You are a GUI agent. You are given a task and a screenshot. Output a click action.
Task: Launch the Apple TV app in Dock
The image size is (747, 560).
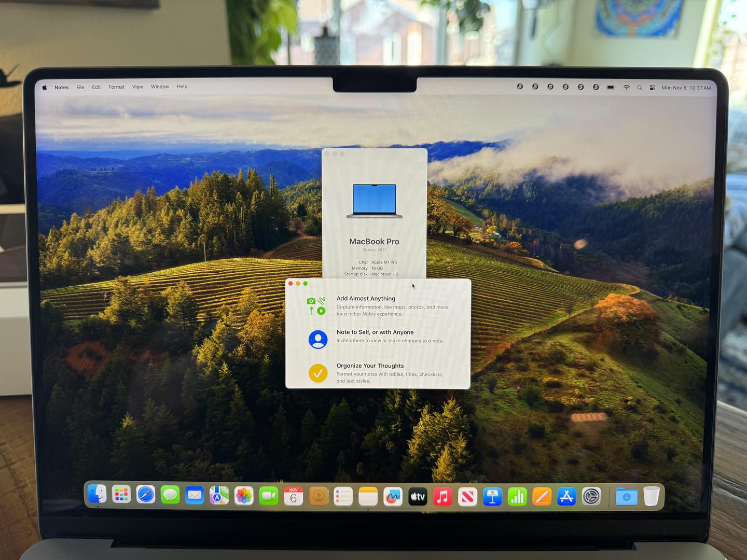tap(418, 497)
